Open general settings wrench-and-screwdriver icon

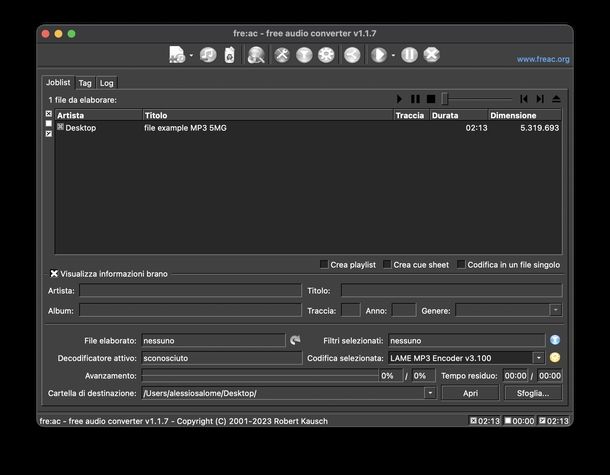[x=282, y=55]
